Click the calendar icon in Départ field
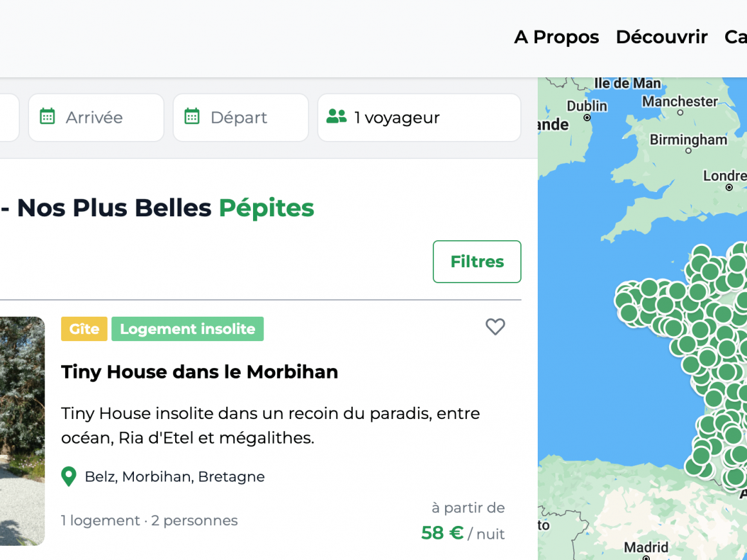This screenshot has height=560, width=747. [192, 117]
